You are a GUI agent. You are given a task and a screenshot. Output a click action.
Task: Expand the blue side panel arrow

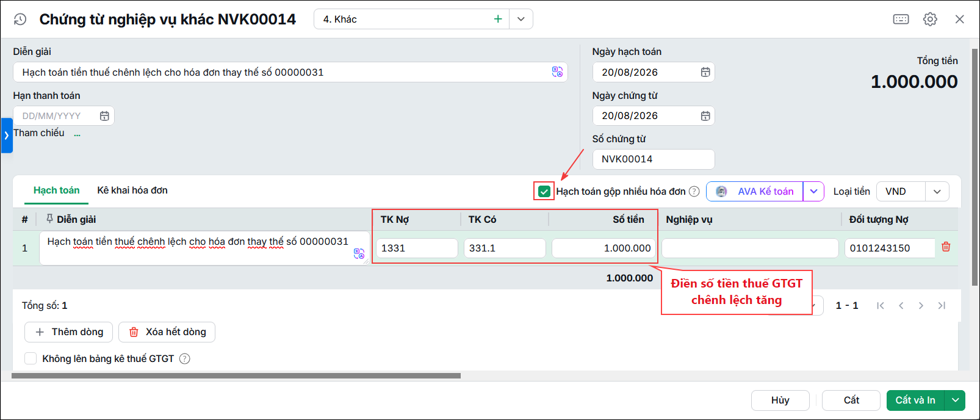click(x=7, y=136)
